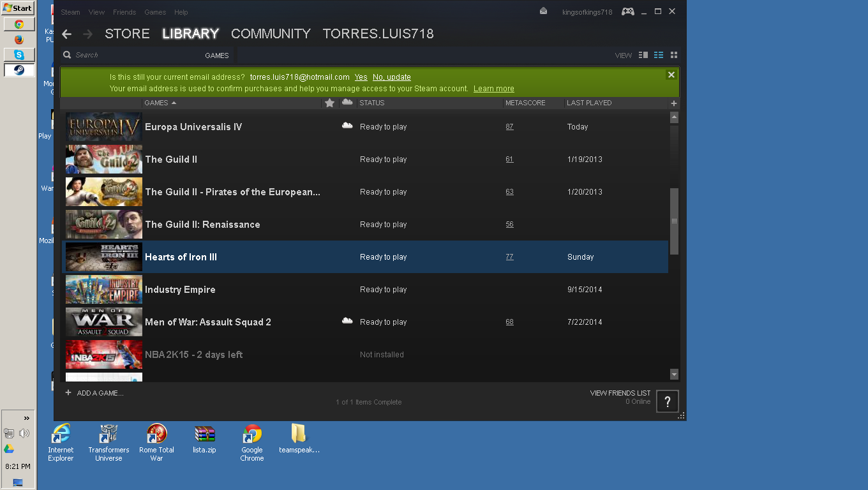868x490 pixels.
Task: Open the inbox envelope icon
Action: [x=543, y=11]
